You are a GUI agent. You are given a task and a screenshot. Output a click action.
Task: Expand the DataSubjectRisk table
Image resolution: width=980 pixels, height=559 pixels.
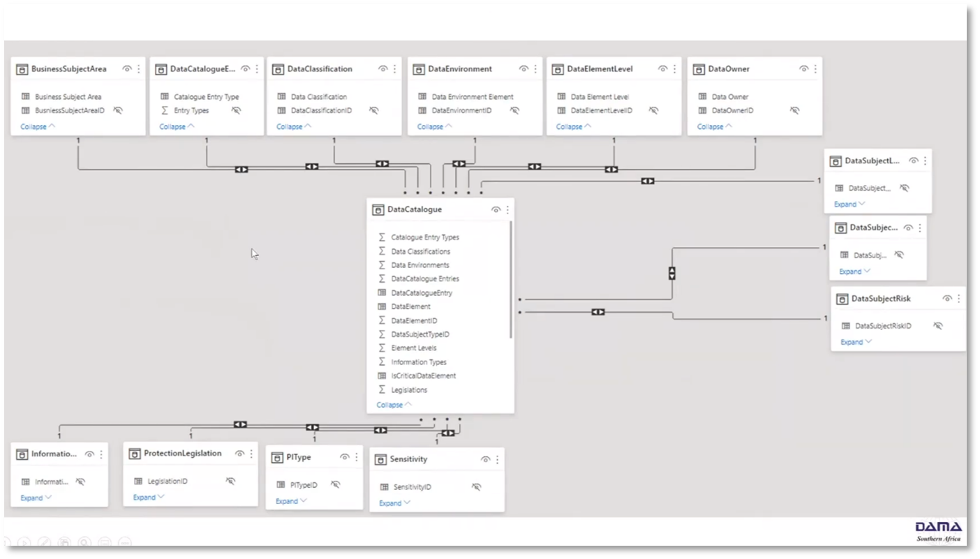coord(856,342)
